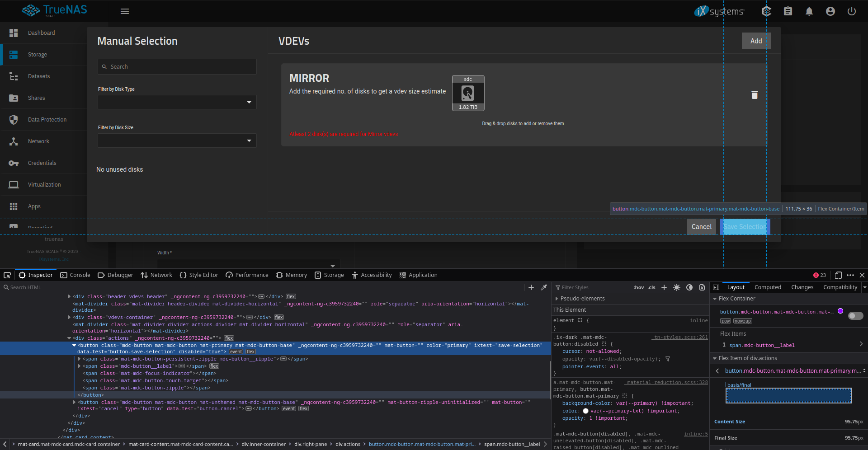This screenshot has width=868, height=450.
Task: Toggle print media simulation icon
Action: pyautogui.click(x=702, y=287)
